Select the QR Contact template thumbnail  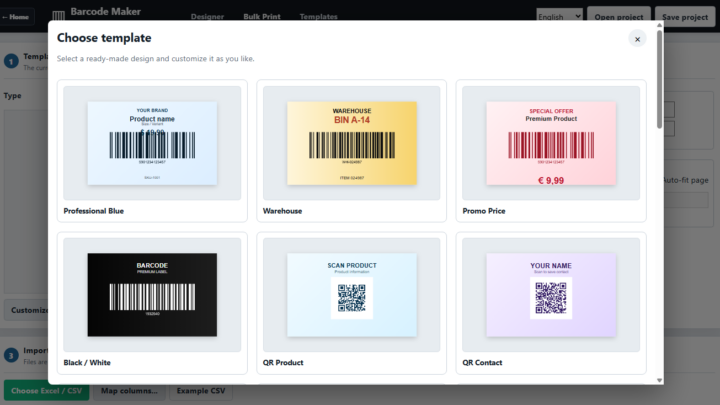pos(551,295)
